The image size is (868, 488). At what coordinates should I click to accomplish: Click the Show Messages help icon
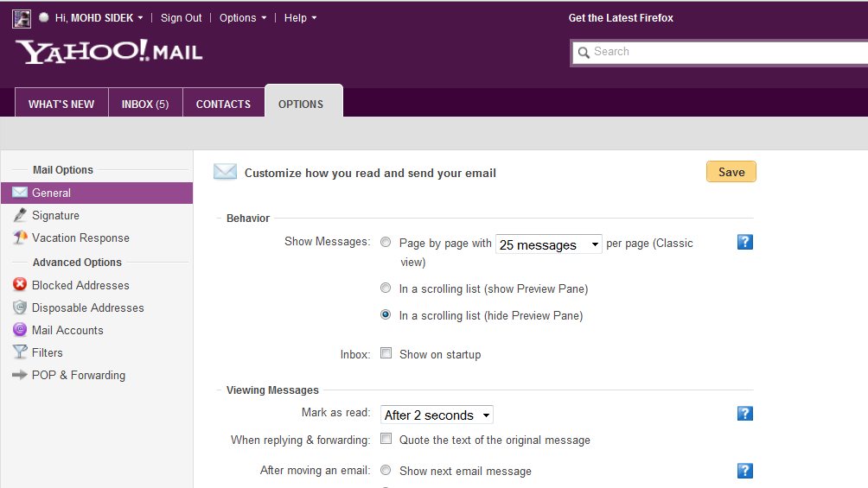click(745, 242)
